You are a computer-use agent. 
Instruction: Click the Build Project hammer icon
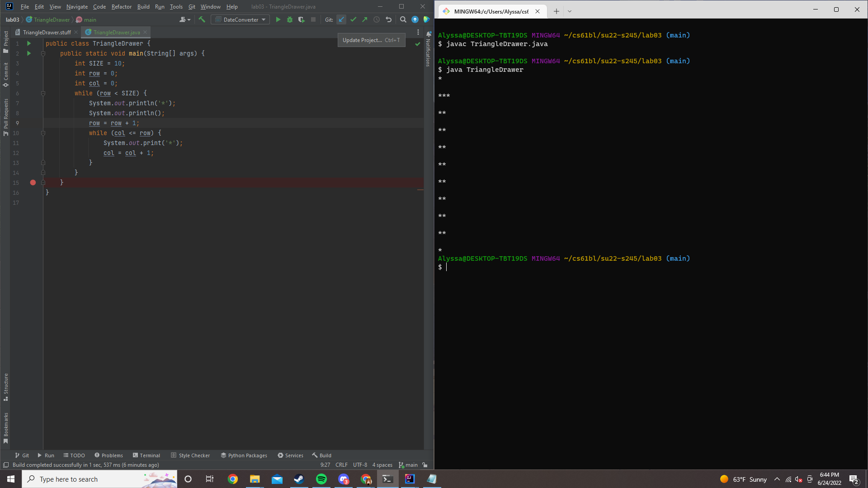pyautogui.click(x=202, y=19)
